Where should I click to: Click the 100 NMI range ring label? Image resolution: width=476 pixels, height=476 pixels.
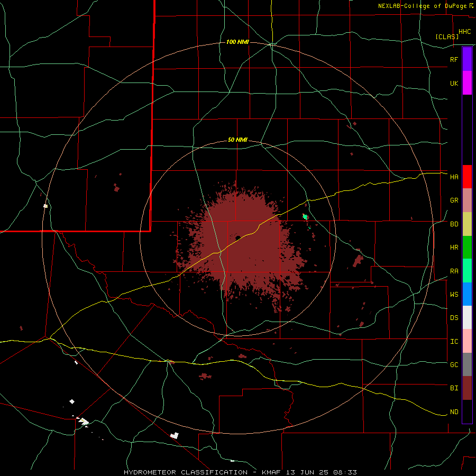[x=237, y=42]
